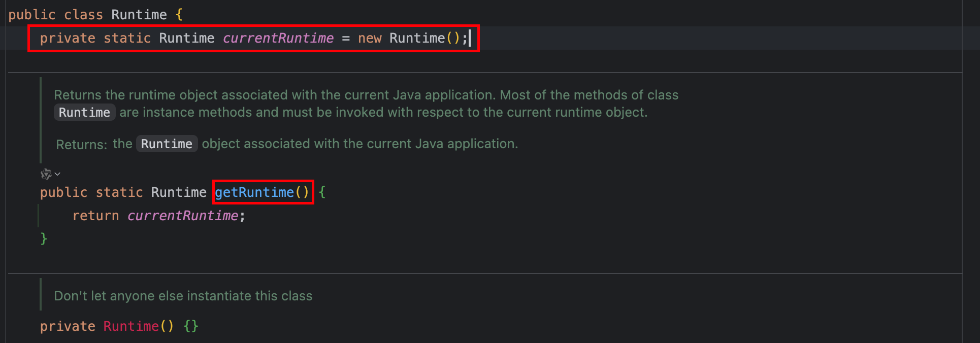Viewport: 980px width, 343px height.
Task: Click the Runtime code tag before 'are instance methods'
Action: point(84,113)
